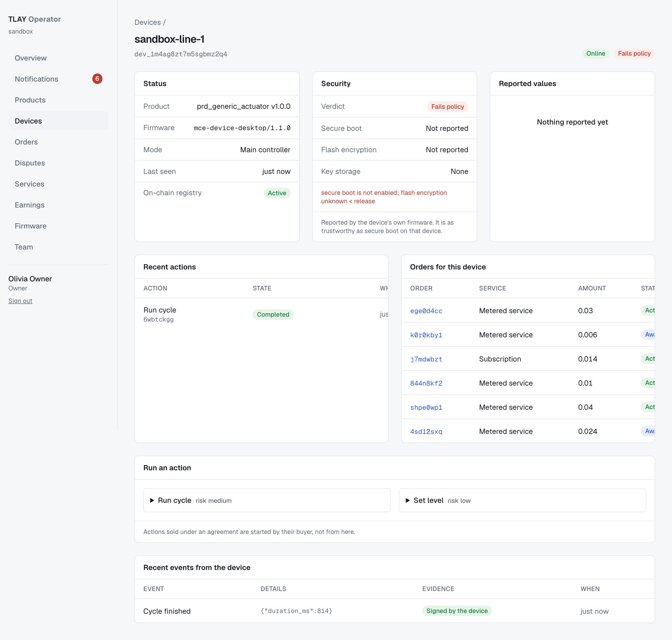Open order k0r0kby1
This screenshot has height=640, width=672.
tap(426, 335)
